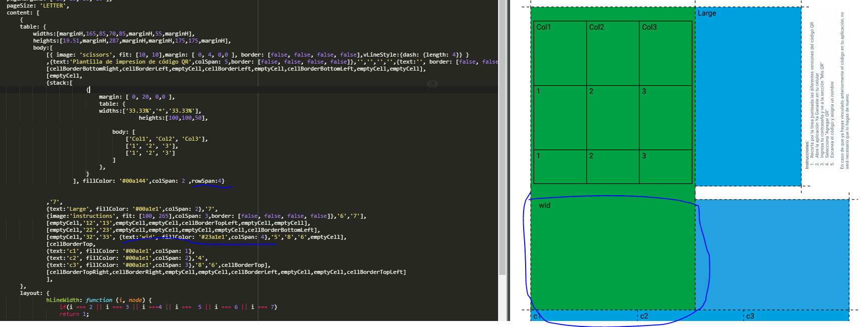Click the 'heights:[100,100,50]' line
The height and width of the screenshot is (327, 868).
(173, 118)
